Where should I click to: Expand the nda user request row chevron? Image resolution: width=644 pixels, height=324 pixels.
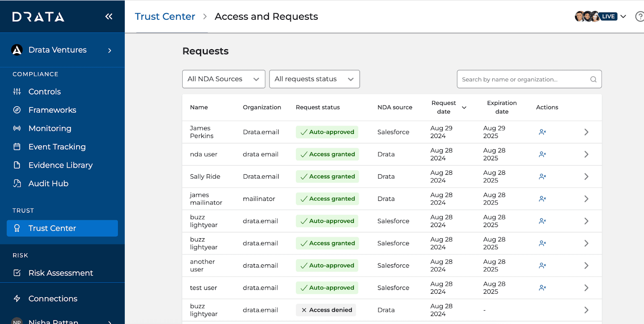(x=586, y=155)
